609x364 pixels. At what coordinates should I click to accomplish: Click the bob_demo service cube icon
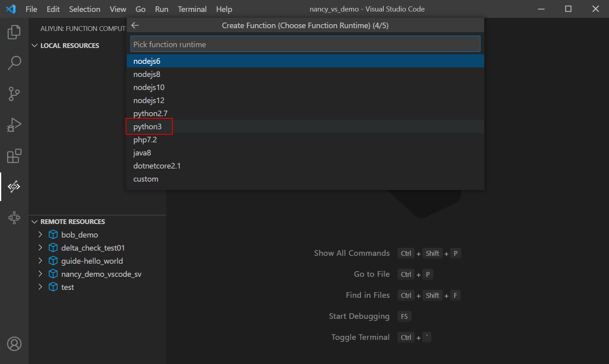[53, 235]
